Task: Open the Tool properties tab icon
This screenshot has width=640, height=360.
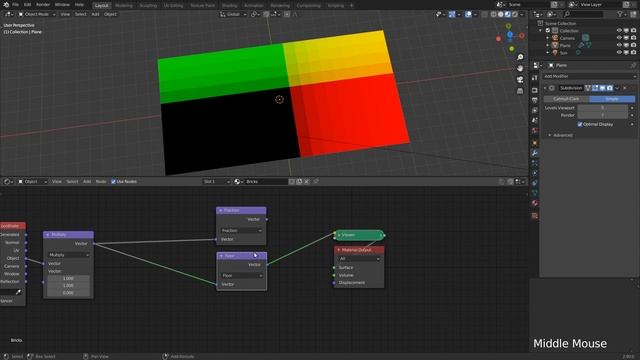Action: [535, 78]
